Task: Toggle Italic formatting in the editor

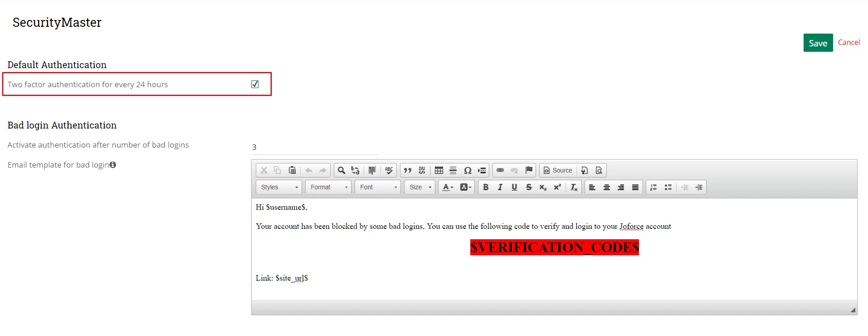Action: (x=500, y=187)
